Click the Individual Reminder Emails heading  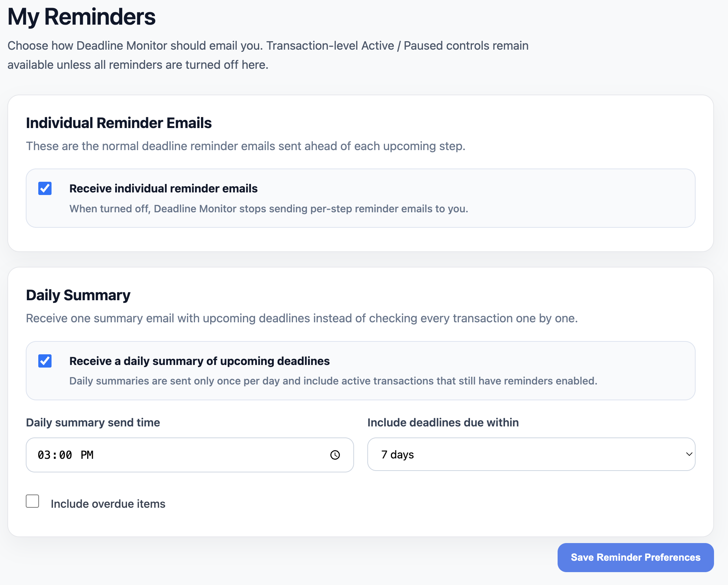(119, 123)
